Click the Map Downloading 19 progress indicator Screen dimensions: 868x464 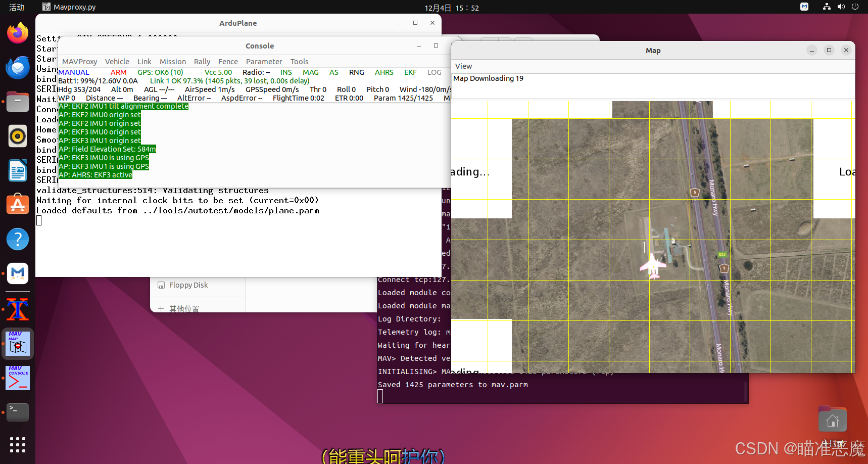pyautogui.click(x=488, y=78)
